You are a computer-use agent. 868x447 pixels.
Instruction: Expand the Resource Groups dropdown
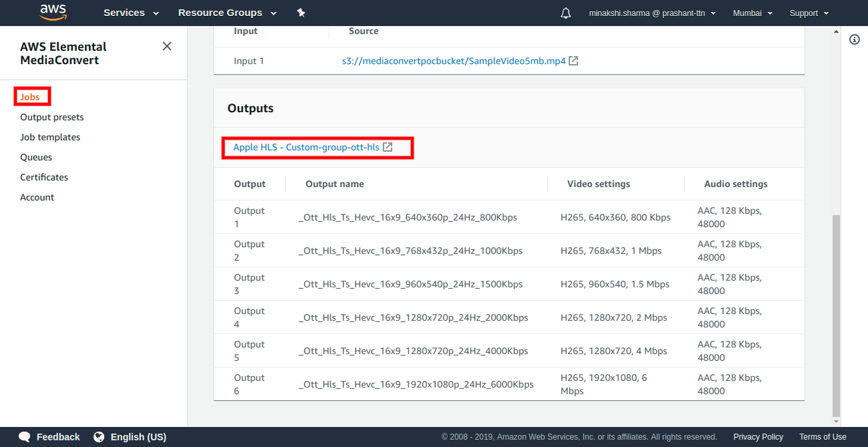227,13
